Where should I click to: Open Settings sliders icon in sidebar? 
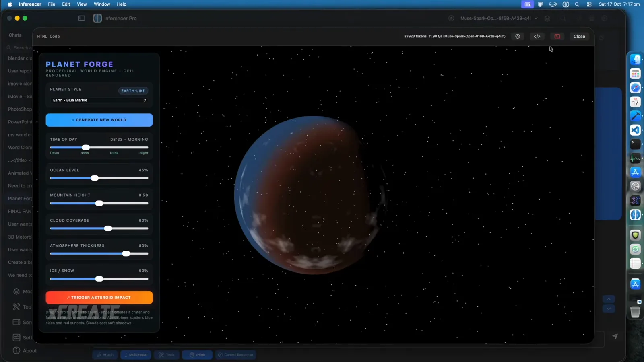point(17,337)
